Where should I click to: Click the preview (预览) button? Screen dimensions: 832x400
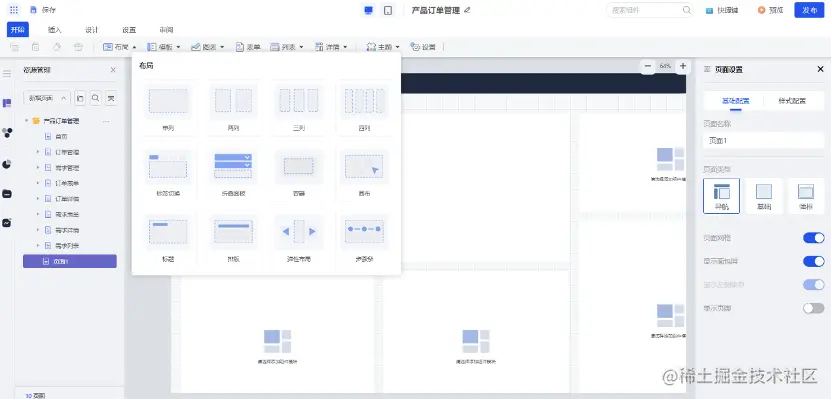(770, 10)
